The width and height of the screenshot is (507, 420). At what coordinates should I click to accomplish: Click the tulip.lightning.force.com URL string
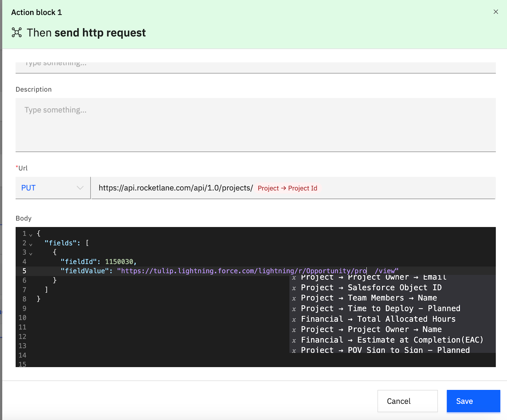(242, 271)
